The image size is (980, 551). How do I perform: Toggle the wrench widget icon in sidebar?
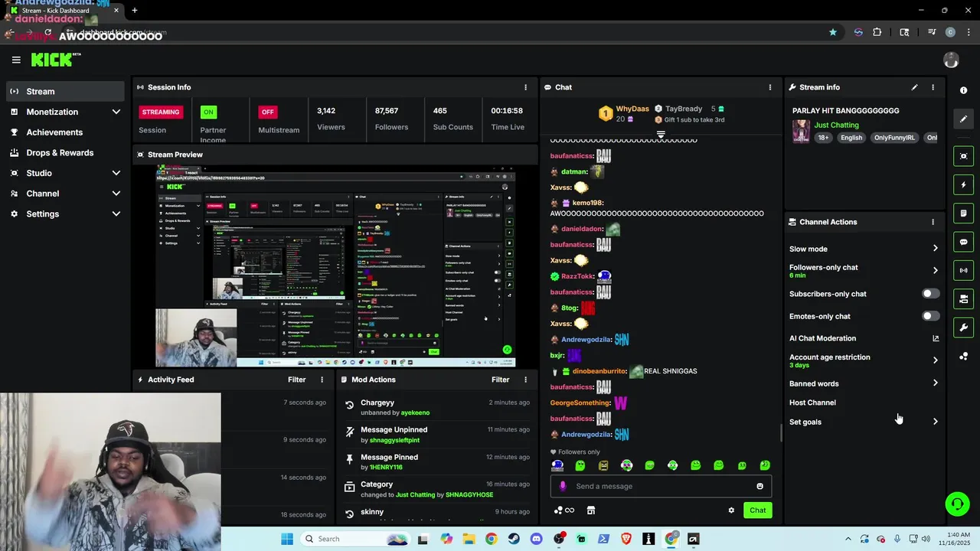pos(963,328)
